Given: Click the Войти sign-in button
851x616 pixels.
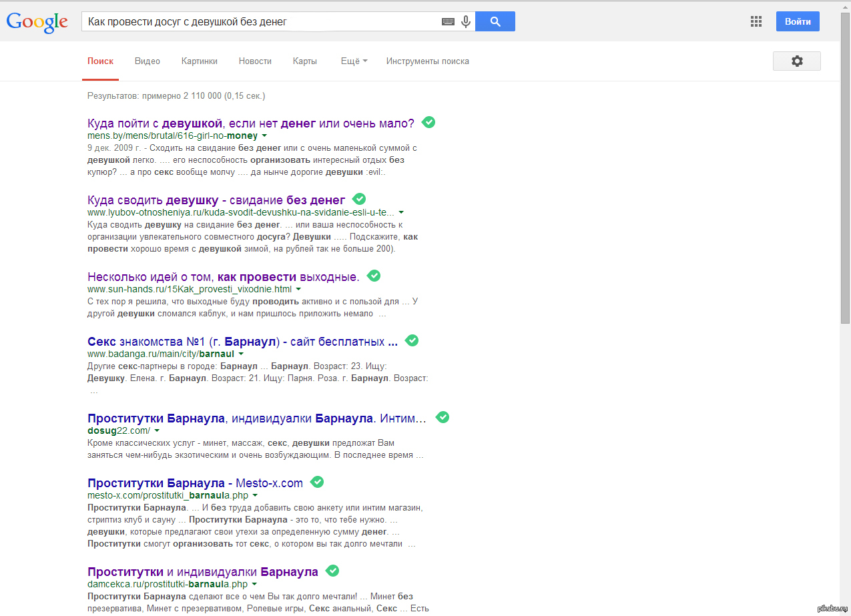Looking at the screenshot, I should point(798,21).
